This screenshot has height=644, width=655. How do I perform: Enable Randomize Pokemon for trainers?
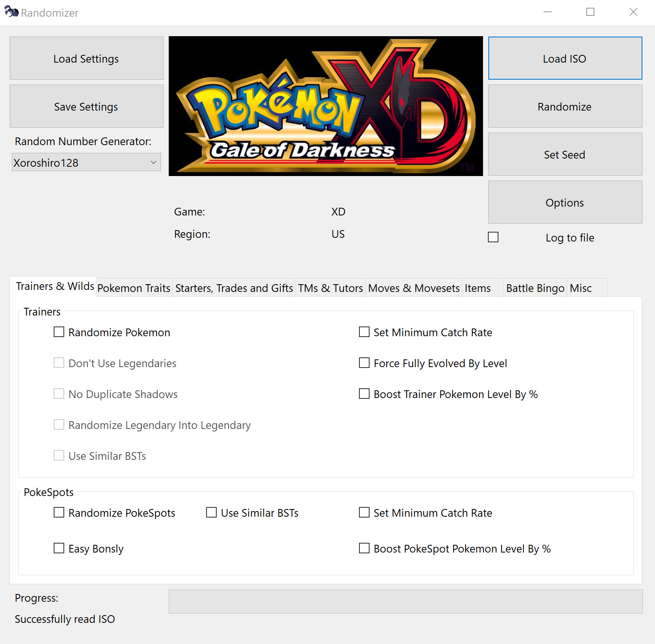point(59,332)
